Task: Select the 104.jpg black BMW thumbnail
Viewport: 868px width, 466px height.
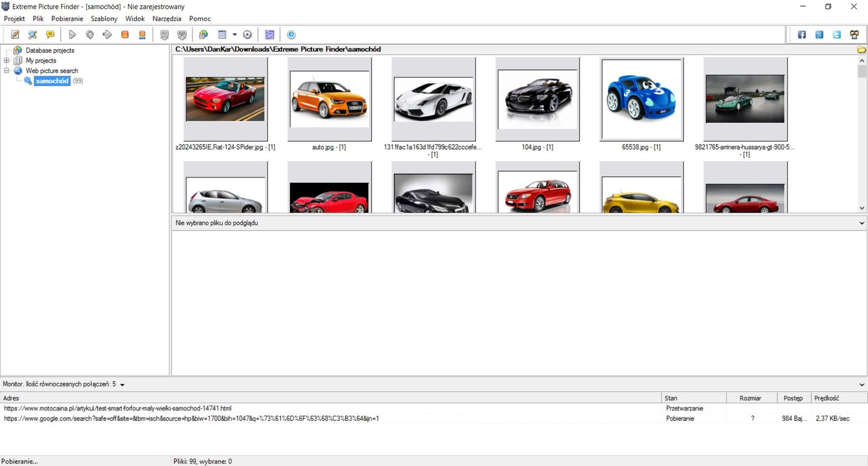Action: (x=537, y=99)
